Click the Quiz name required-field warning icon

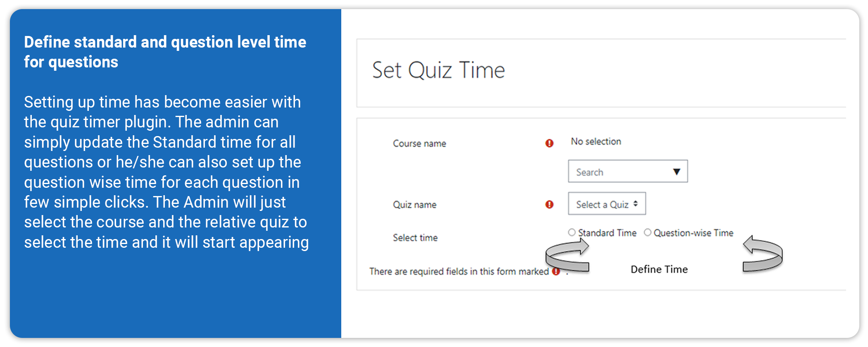(549, 204)
